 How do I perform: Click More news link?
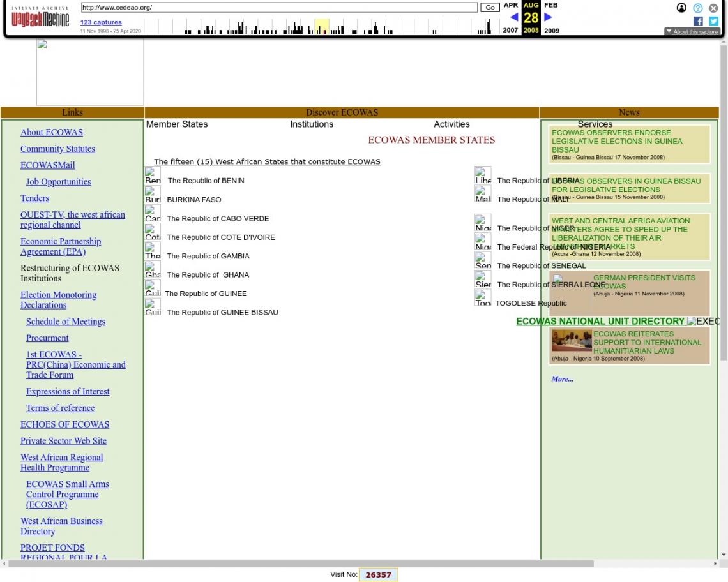click(x=562, y=379)
